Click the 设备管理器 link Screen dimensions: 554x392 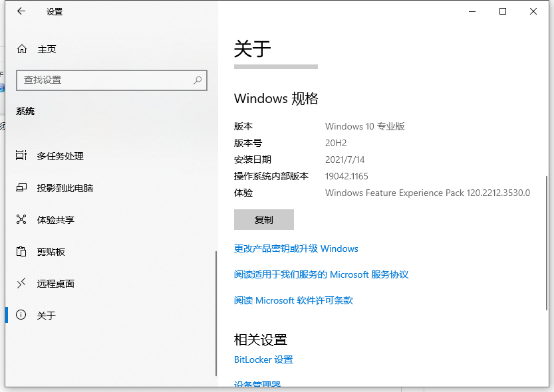tap(257, 384)
